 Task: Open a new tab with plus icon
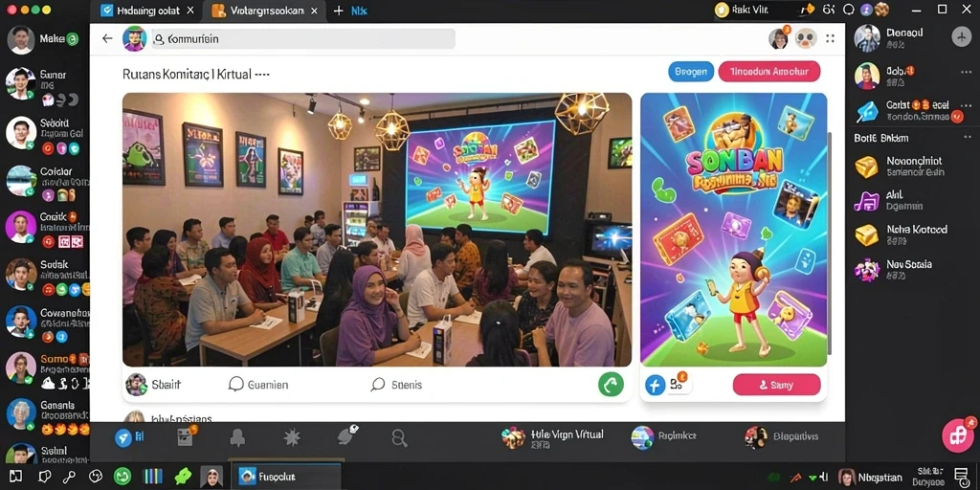[338, 11]
